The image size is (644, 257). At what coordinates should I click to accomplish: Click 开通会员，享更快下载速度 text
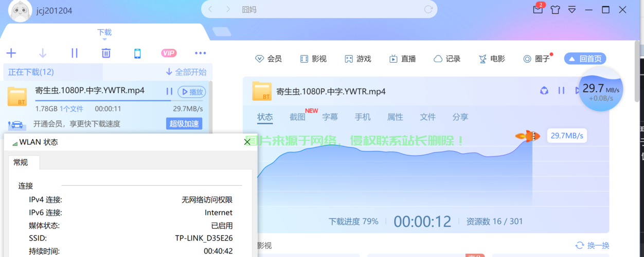tap(77, 124)
